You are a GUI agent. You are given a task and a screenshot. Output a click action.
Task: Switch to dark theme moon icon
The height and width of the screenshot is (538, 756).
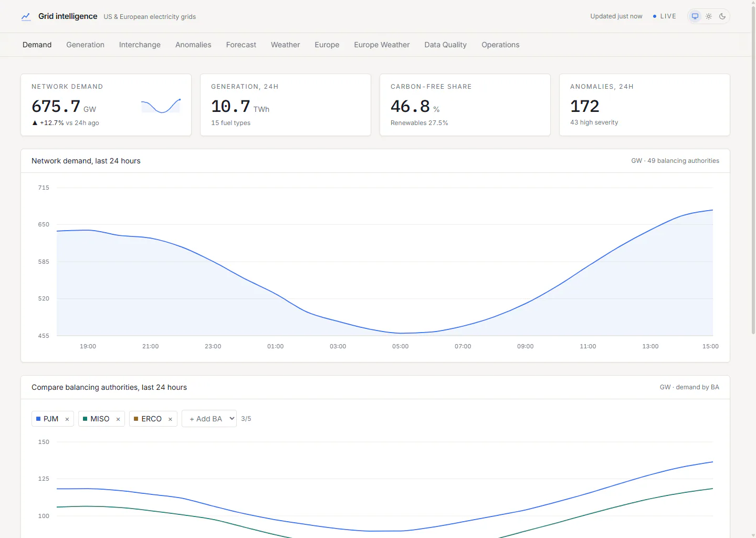(x=722, y=16)
